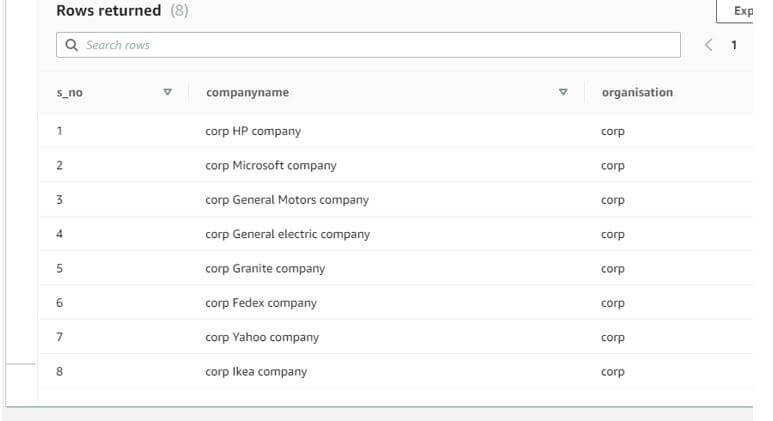Image resolution: width=773 pixels, height=421 pixels.
Task: Sort by the s_no column arrow
Action: point(167,92)
